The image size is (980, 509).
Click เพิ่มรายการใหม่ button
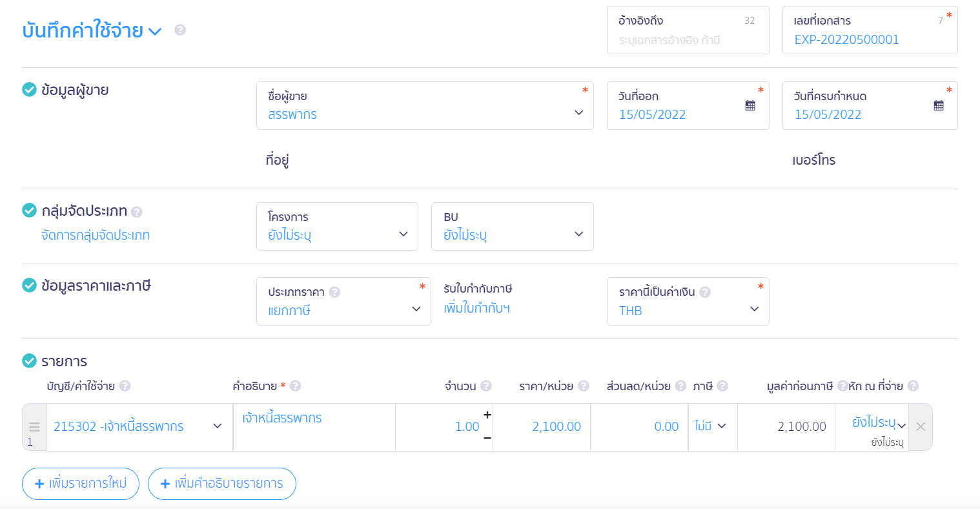point(81,484)
